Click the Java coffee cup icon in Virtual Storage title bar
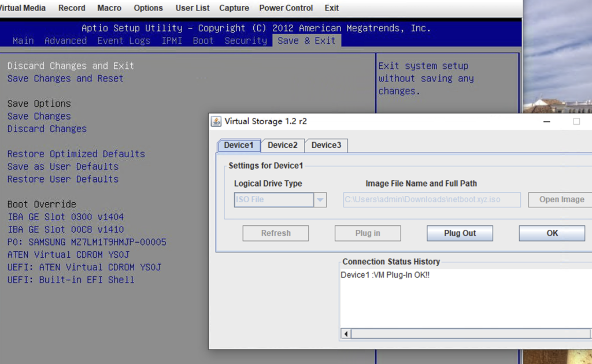Image resolution: width=592 pixels, height=364 pixels. point(217,121)
